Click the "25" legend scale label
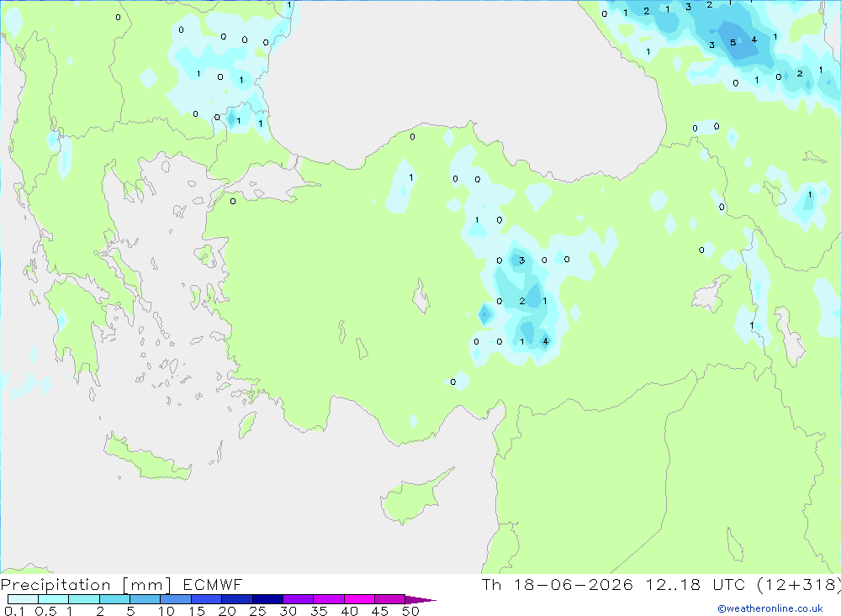841x616 pixels. (258, 611)
